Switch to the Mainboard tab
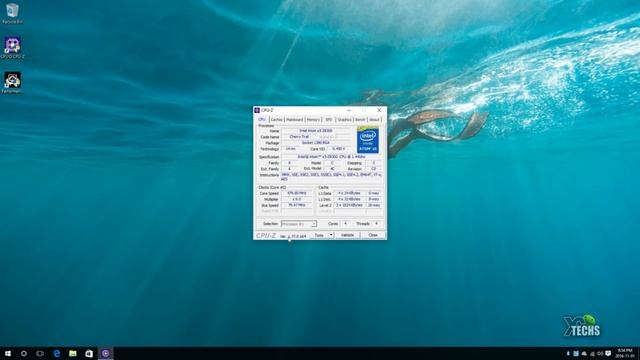 295,120
